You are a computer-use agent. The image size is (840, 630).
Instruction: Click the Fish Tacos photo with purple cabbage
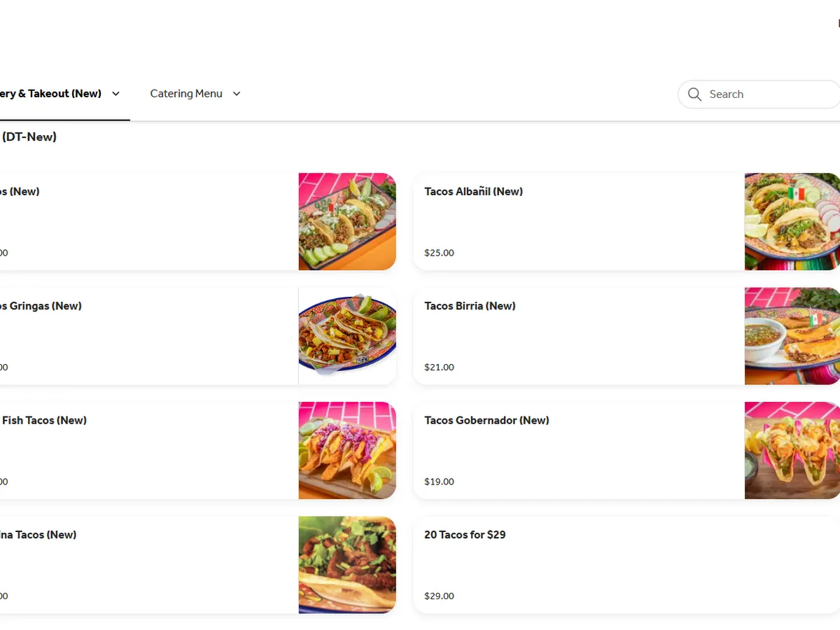pos(347,450)
